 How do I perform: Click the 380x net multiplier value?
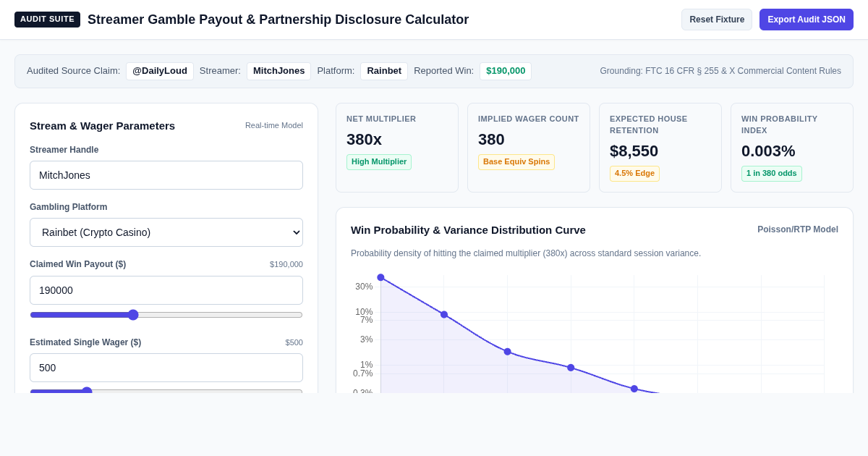pyautogui.click(x=364, y=140)
